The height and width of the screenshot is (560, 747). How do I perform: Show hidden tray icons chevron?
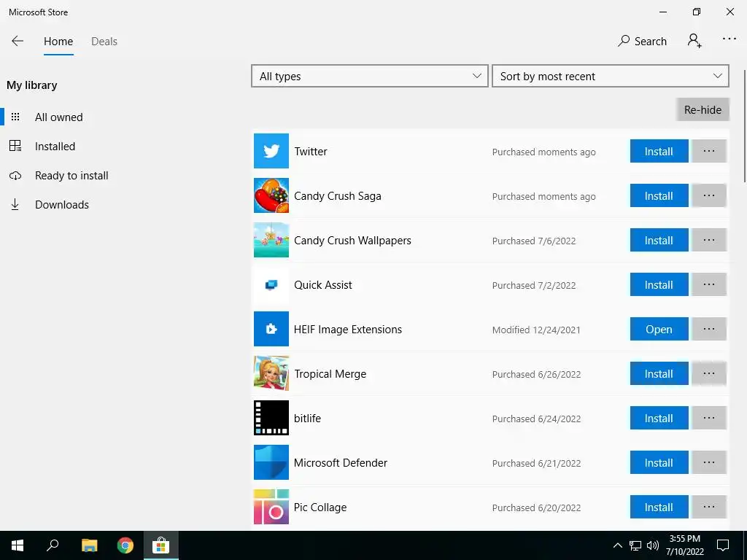coord(617,545)
